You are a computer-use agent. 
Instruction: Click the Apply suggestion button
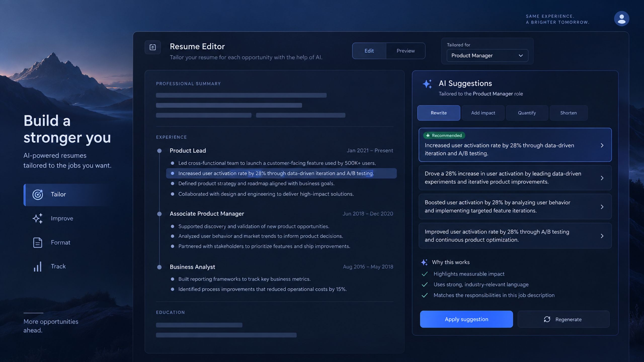[466, 319]
